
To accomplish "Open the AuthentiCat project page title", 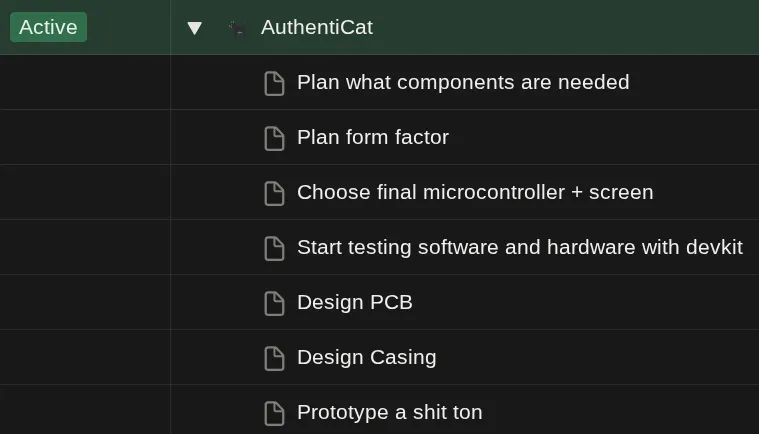I will point(316,27).
